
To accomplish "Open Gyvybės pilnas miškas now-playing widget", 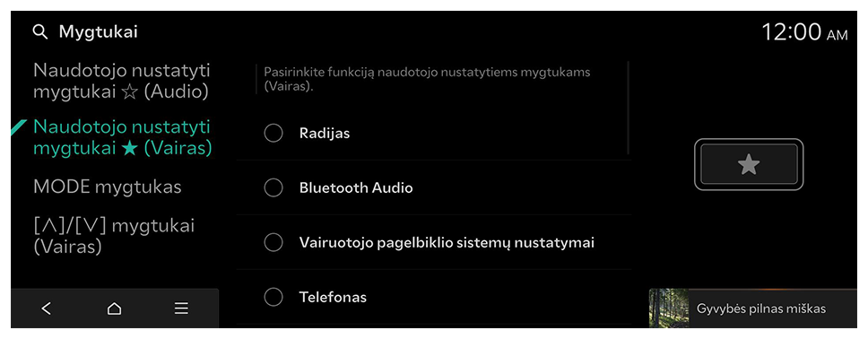I will [753, 309].
